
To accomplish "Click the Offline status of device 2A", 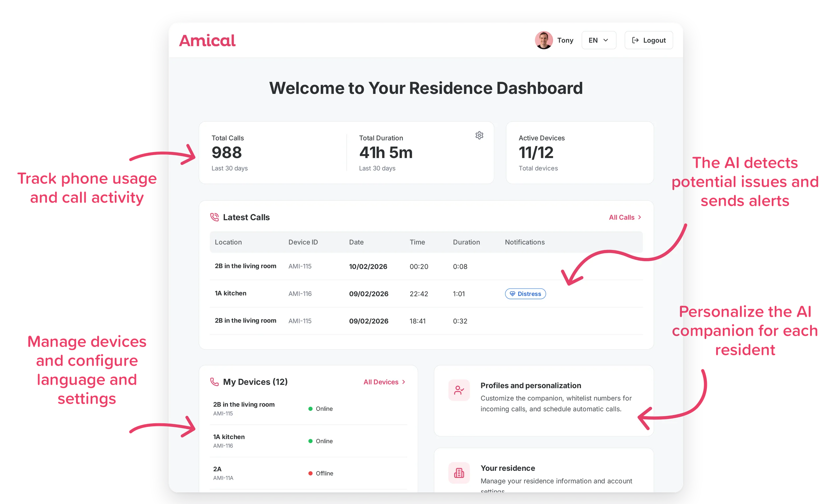I will [321, 473].
